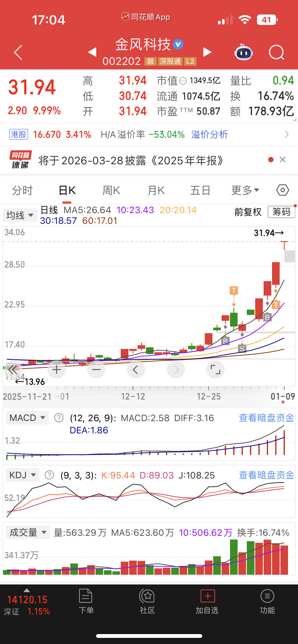Screen dimensions: 298x644
Task: Go to previous stock with left triangle
Action: (92, 52)
